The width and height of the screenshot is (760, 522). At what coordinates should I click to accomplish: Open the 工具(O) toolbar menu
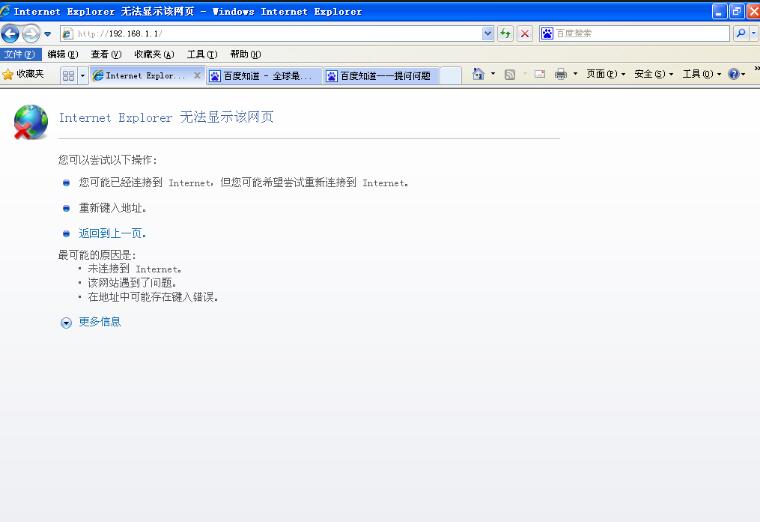(702, 74)
